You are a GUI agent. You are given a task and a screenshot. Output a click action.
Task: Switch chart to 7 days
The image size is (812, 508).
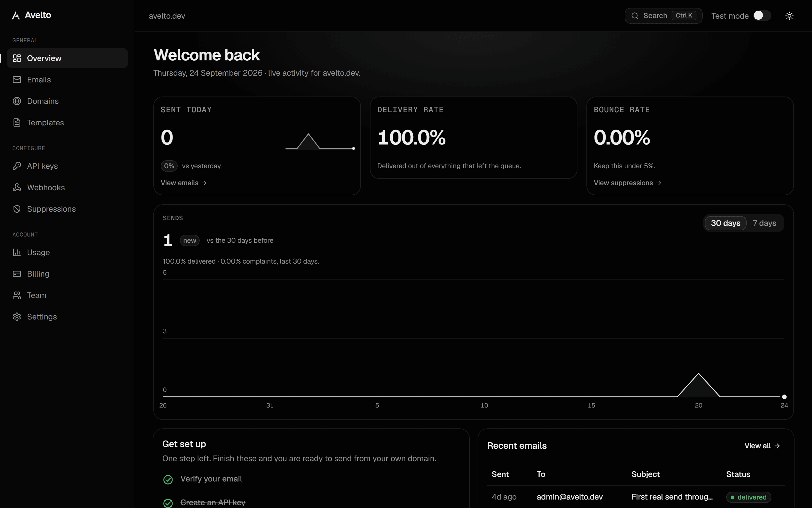coord(764,223)
